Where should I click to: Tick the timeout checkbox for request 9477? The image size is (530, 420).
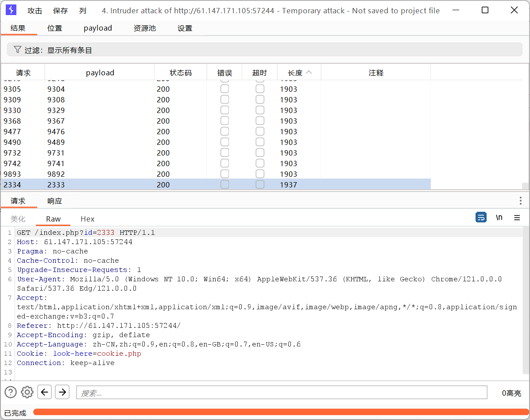260,132
